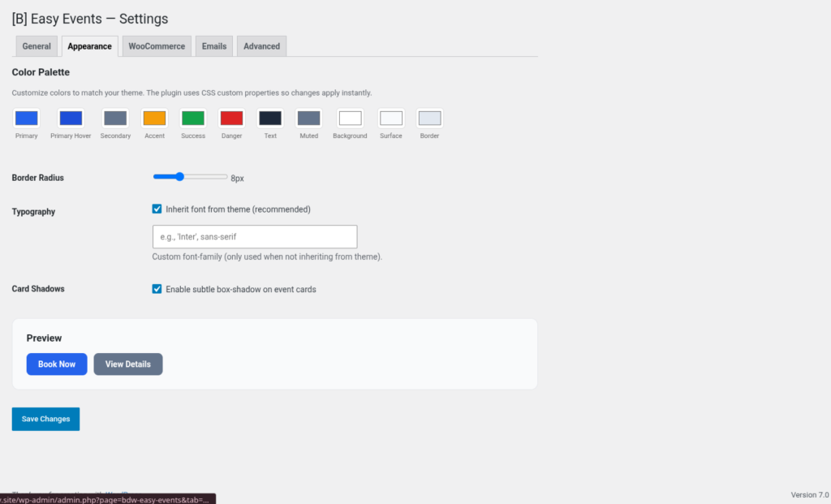This screenshot has width=831, height=504.
Task: Save Changes to the settings
Action: pyautogui.click(x=45, y=419)
